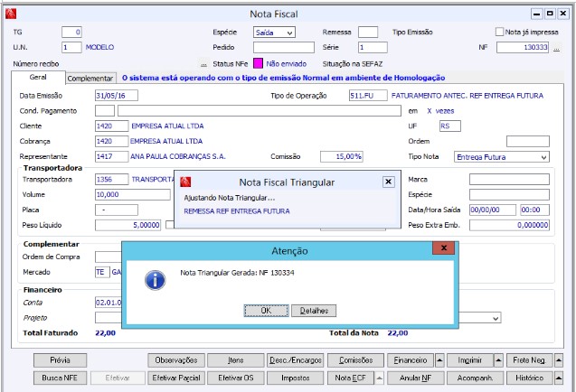Click the Nota Fiscal window app icon

coord(11,14)
